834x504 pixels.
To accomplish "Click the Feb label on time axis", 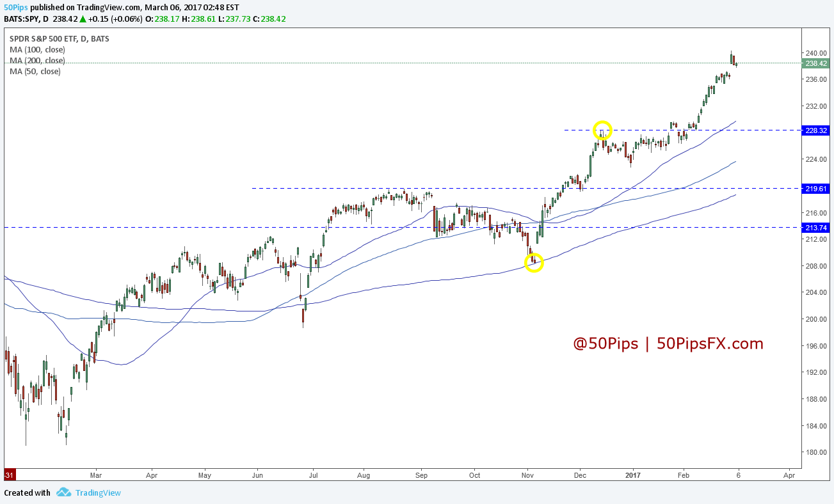I will [684, 475].
